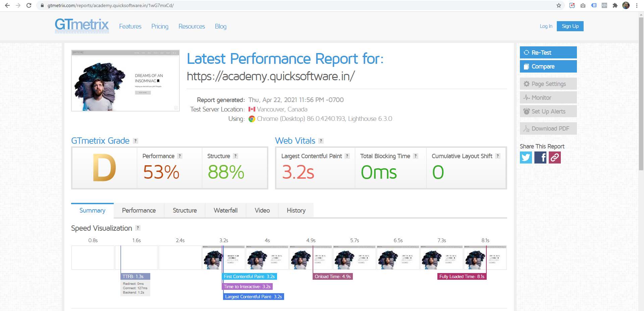Image resolution: width=644 pixels, height=311 pixels.
Task: Click the TTFB: 1.3s timeline marker
Action: pos(135,276)
